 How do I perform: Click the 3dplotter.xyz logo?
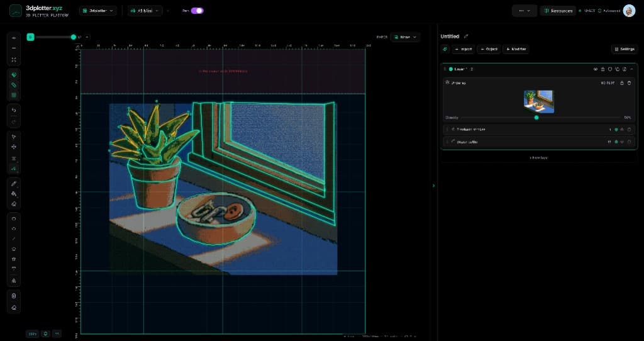point(39,11)
